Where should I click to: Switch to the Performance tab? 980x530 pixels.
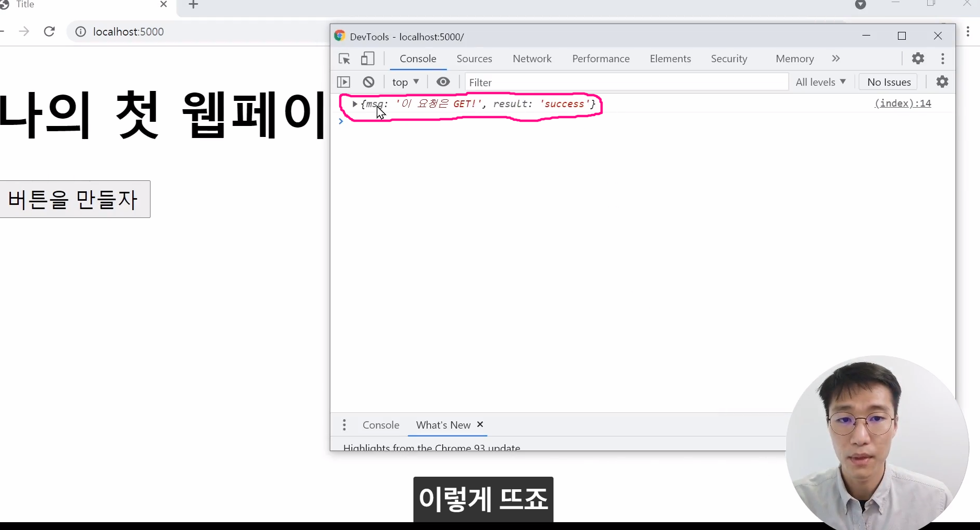point(601,59)
